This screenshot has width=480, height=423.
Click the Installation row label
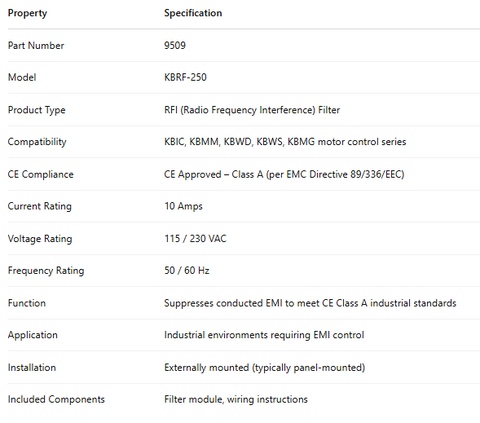32,367
